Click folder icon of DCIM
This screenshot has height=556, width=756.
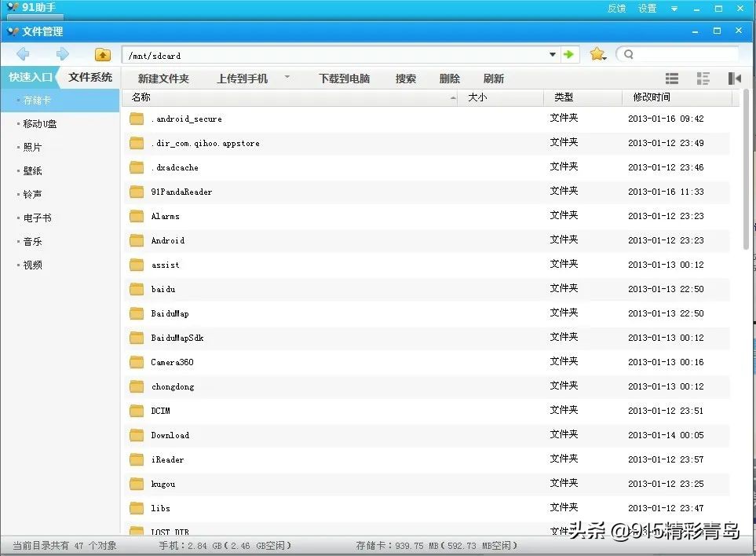pos(137,411)
